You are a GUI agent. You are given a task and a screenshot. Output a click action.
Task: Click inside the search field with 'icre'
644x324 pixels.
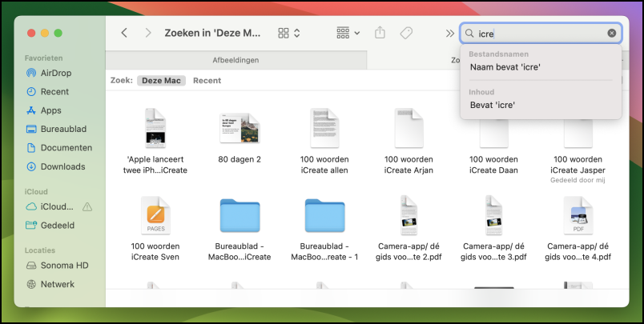coord(541,34)
